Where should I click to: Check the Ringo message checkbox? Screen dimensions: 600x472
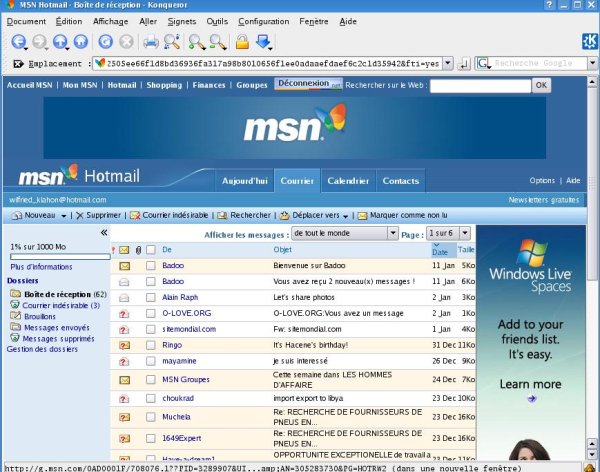click(151, 345)
